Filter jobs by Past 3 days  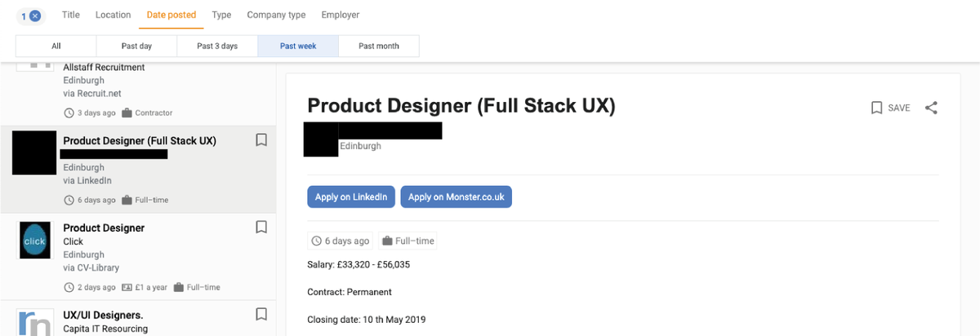(x=217, y=46)
